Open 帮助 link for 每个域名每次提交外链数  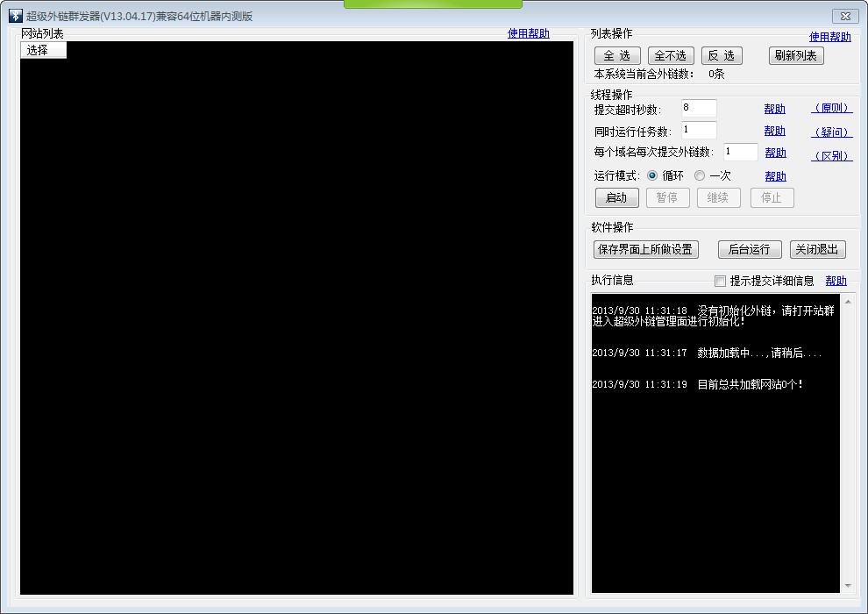click(x=775, y=153)
